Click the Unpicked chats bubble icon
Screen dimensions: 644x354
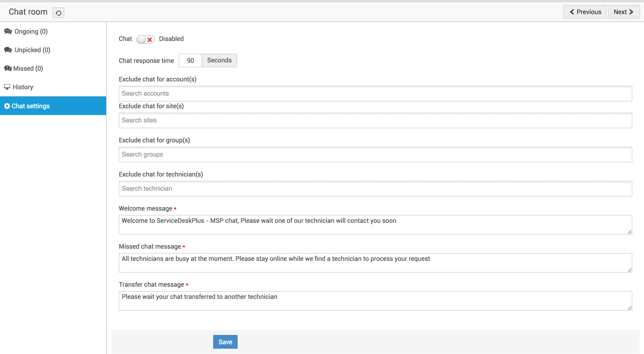click(8, 50)
